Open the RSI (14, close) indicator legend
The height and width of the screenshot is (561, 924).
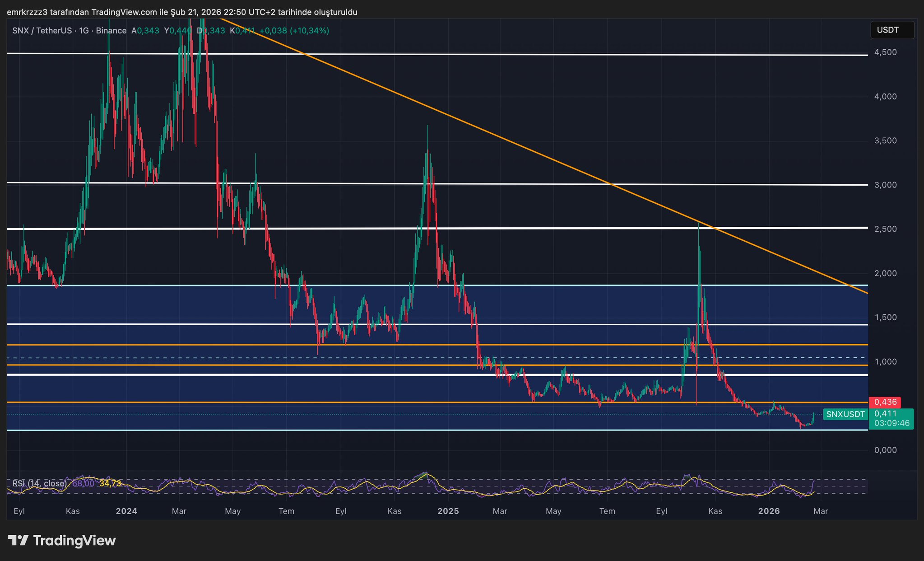tap(40, 483)
